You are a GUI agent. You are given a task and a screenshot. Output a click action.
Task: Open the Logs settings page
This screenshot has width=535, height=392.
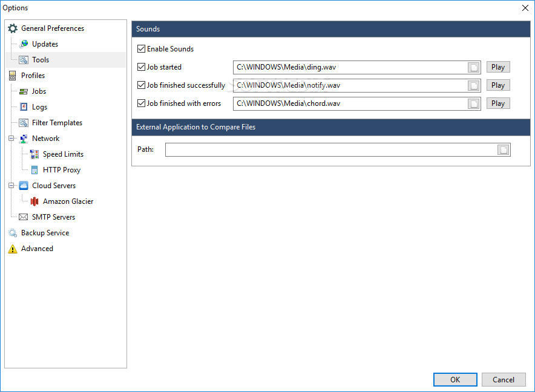(39, 107)
